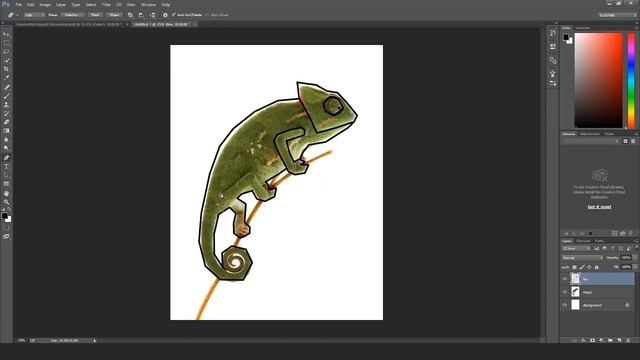Toggle Quick Mask mode icon
Viewport: 640px width, 360px height.
point(6,228)
